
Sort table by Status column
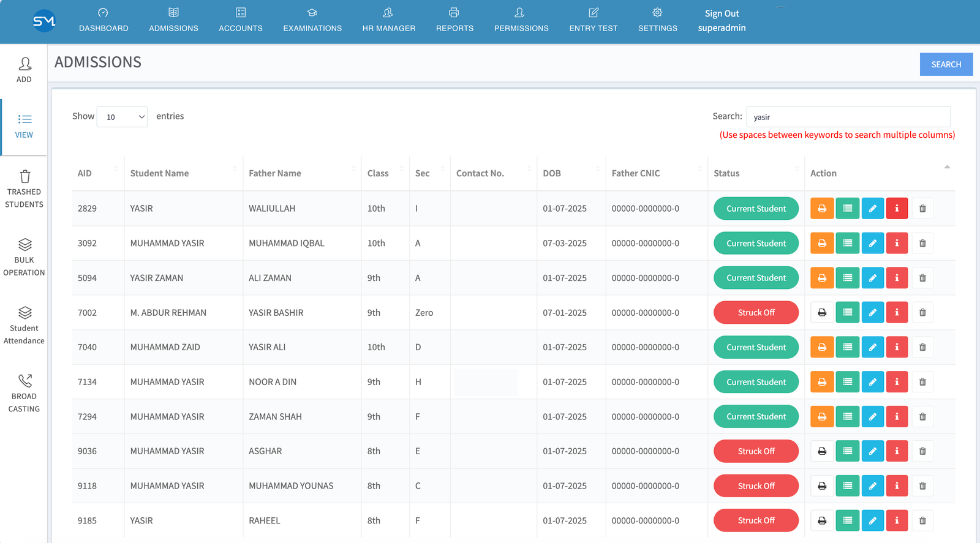coord(756,173)
